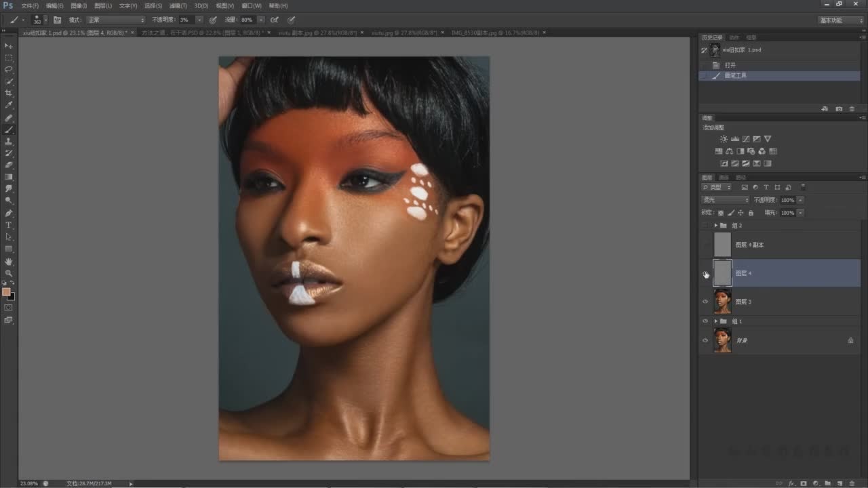Click the zoom percentage field in status bar

coord(30,483)
